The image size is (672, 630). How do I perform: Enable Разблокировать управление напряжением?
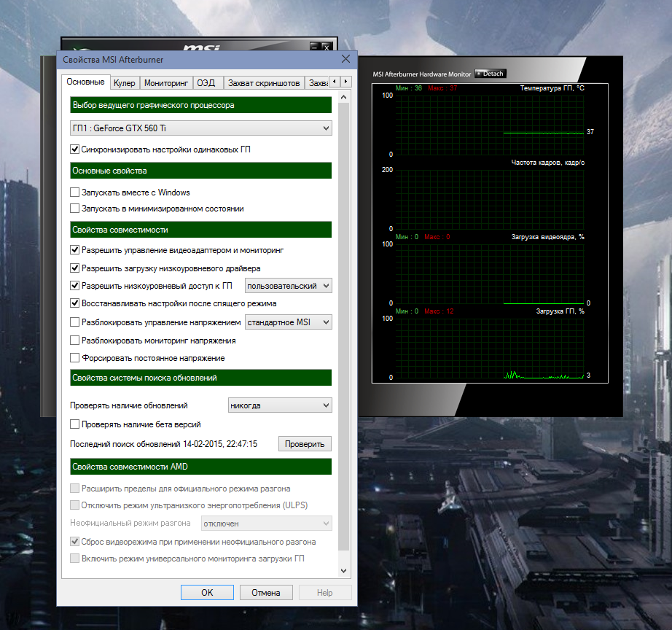pyautogui.click(x=74, y=322)
